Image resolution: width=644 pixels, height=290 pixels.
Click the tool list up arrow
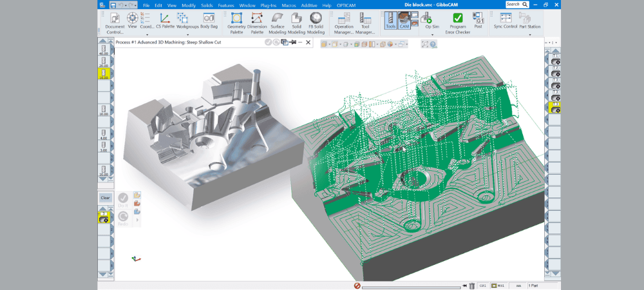click(x=104, y=40)
